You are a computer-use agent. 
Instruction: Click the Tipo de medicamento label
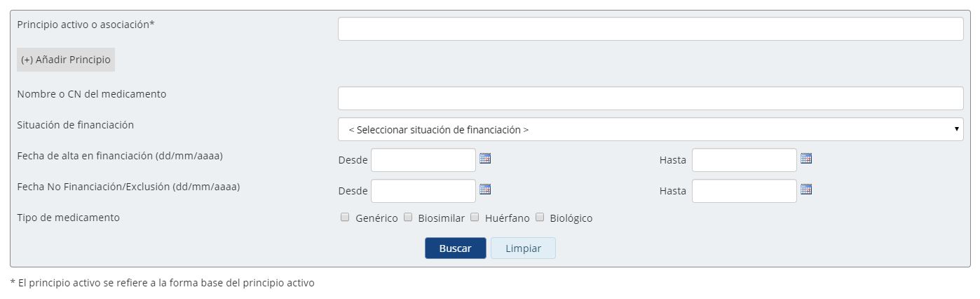click(69, 218)
